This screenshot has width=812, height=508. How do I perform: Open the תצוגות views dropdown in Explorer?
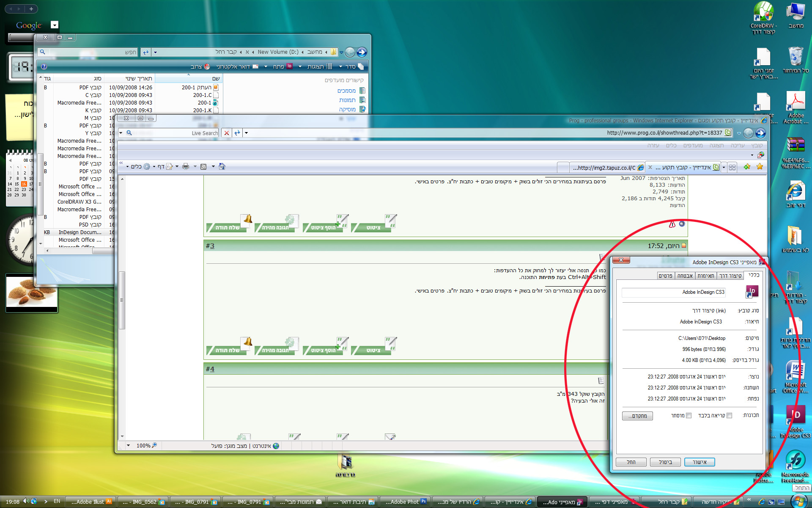point(315,66)
